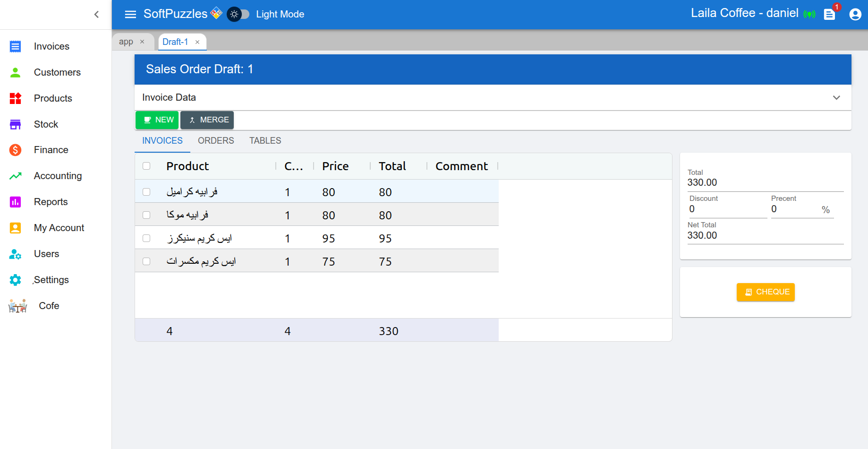Click the Precent input field
Image resolution: width=868 pixels, height=449 pixels.
pos(794,209)
